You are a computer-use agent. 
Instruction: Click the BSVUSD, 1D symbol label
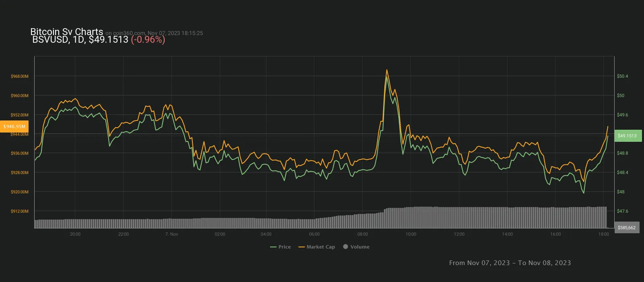(x=59, y=39)
